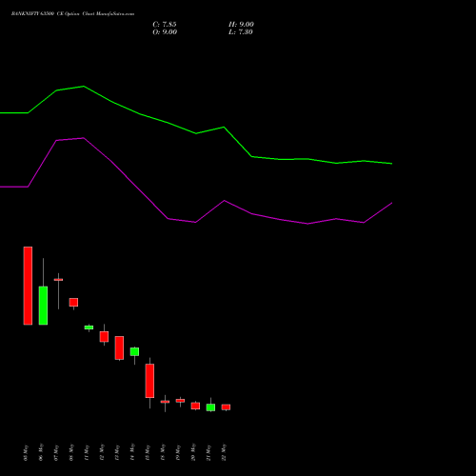This screenshot has width=476, height=476.
Task: Click the '21 May' axis date label
Action: click(x=208, y=452)
